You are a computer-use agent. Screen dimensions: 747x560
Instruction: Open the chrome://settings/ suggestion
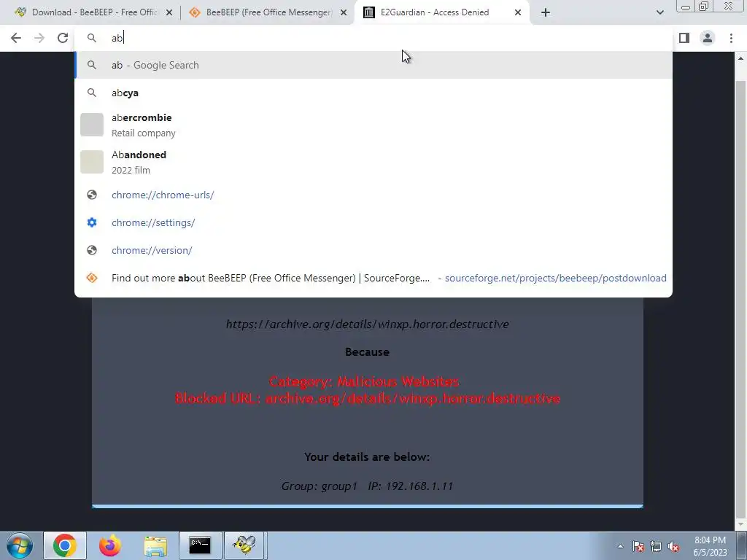[373, 222]
